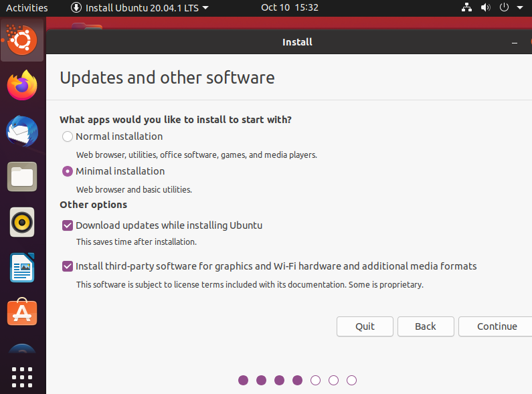
Task: Select Minimal installation option
Action: (x=68, y=171)
